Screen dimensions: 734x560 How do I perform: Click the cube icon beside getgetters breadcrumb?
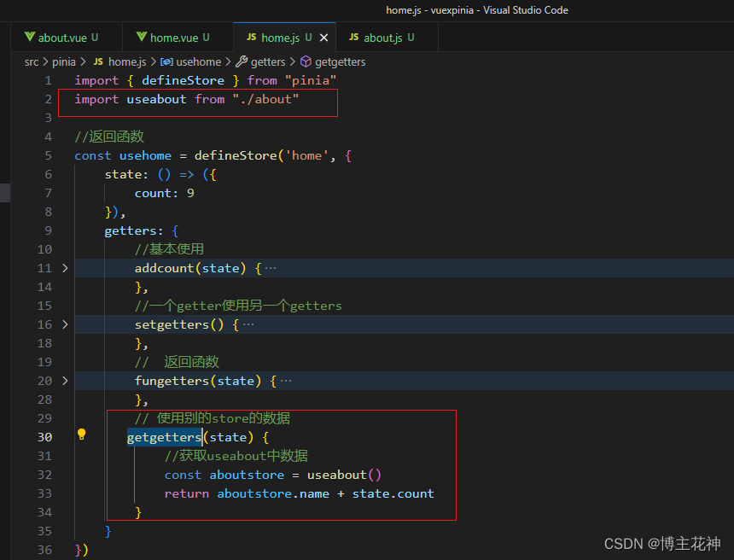(306, 61)
